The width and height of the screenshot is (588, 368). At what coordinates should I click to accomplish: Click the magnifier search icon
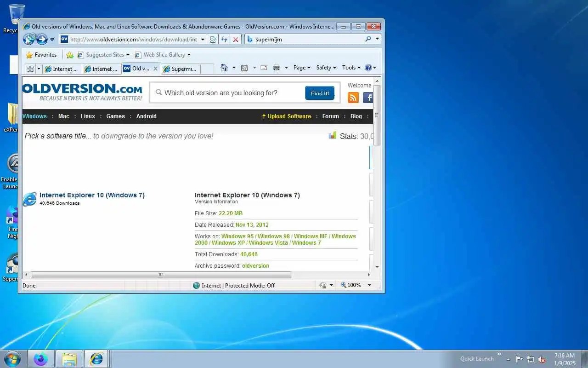368,40
